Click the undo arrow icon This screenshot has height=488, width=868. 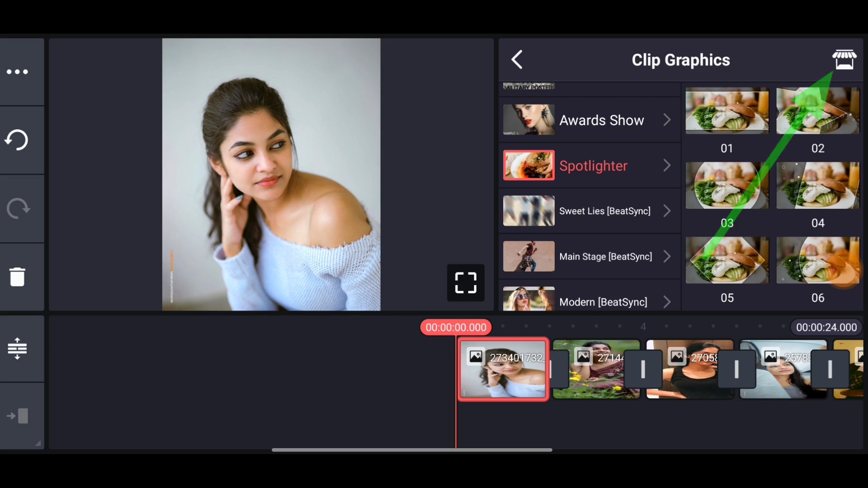pos(17,140)
